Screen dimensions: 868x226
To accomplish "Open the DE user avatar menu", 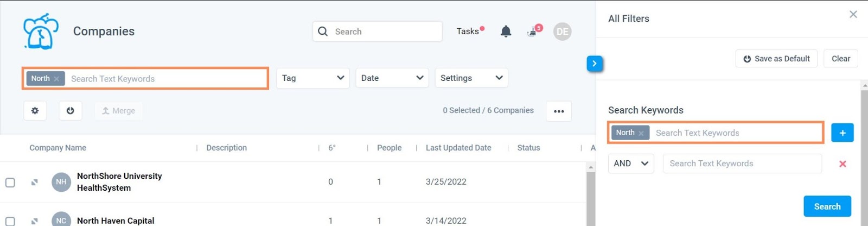I will point(563,32).
